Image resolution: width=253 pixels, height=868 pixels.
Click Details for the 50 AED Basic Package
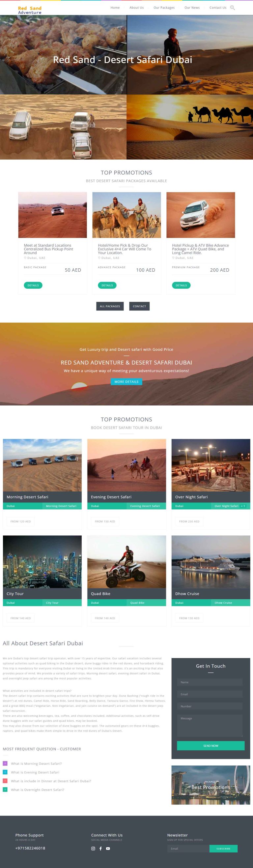[33, 285]
